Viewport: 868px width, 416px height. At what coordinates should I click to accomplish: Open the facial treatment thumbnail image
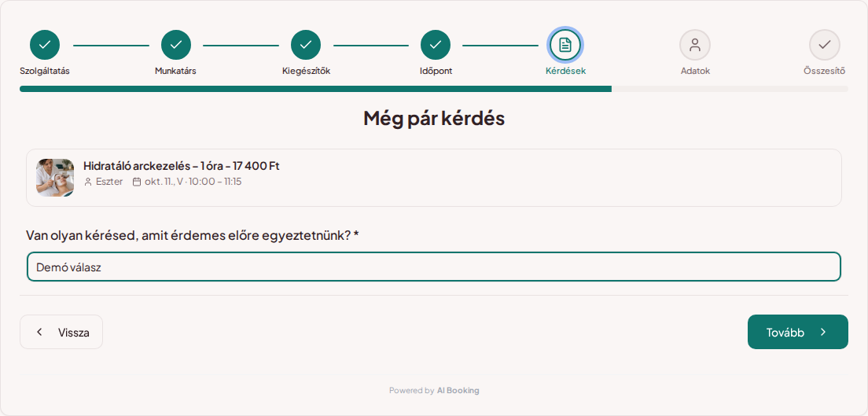(x=55, y=177)
